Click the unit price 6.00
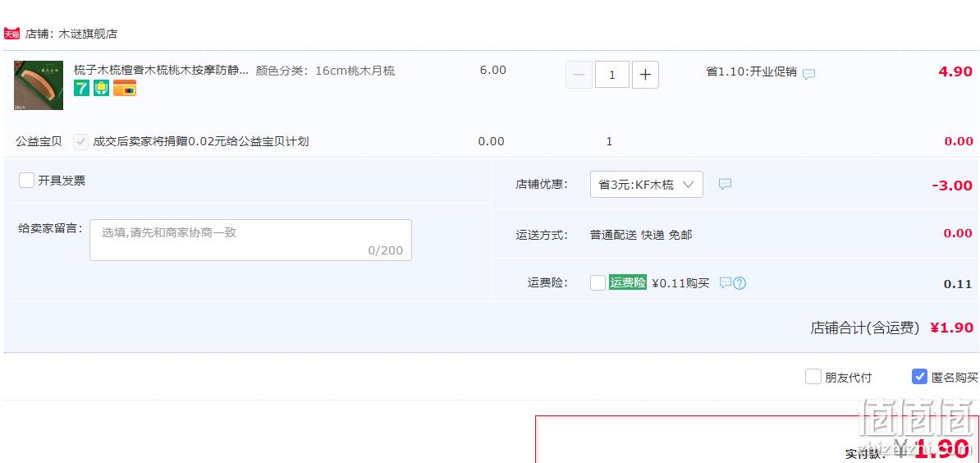The image size is (980, 463). [493, 70]
